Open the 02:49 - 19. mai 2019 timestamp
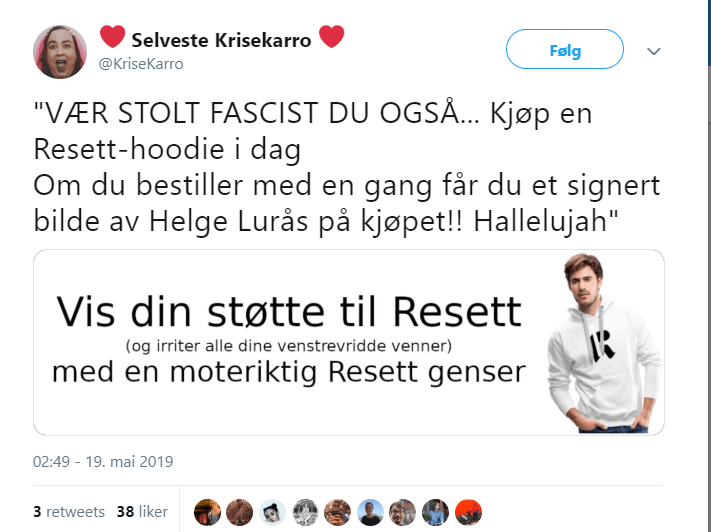Image resolution: width=711 pixels, height=532 pixels. point(103,462)
